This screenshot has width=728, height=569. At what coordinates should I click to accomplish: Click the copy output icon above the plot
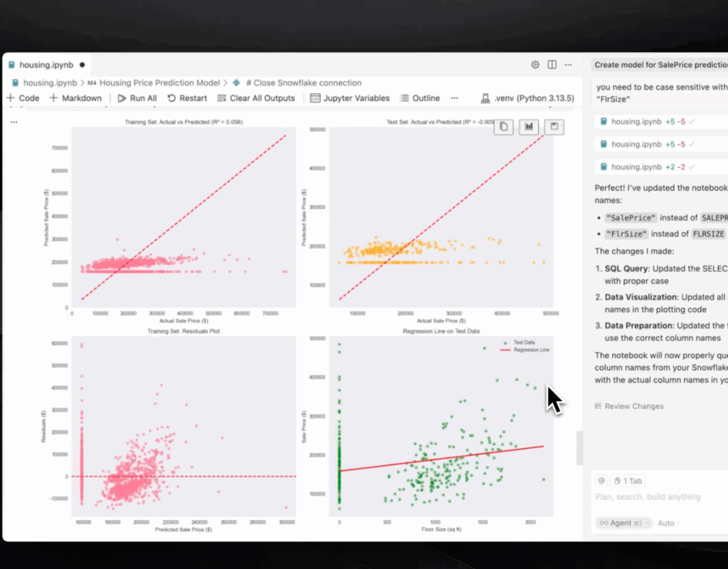coord(503,127)
